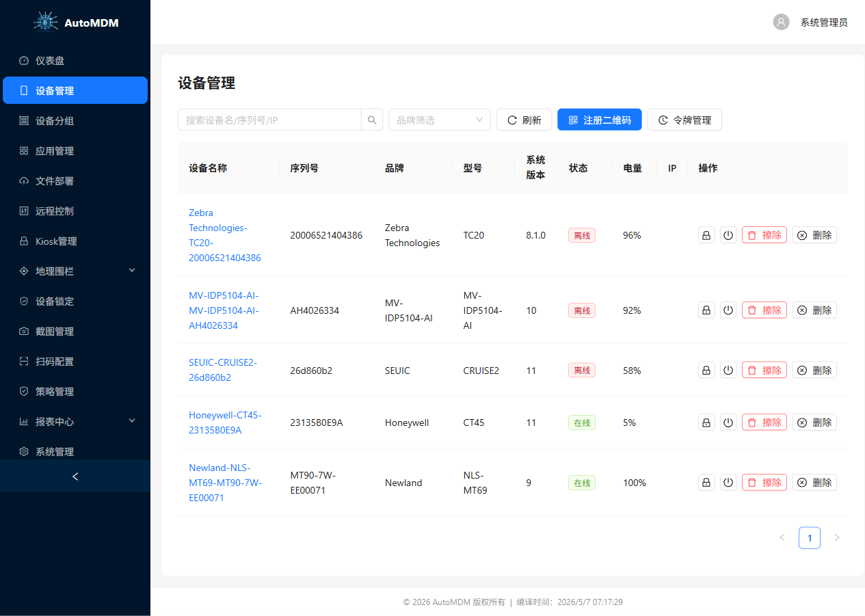The image size is (865, 616).
Task: Click 系统管理员 username
Action: point(824,23)
